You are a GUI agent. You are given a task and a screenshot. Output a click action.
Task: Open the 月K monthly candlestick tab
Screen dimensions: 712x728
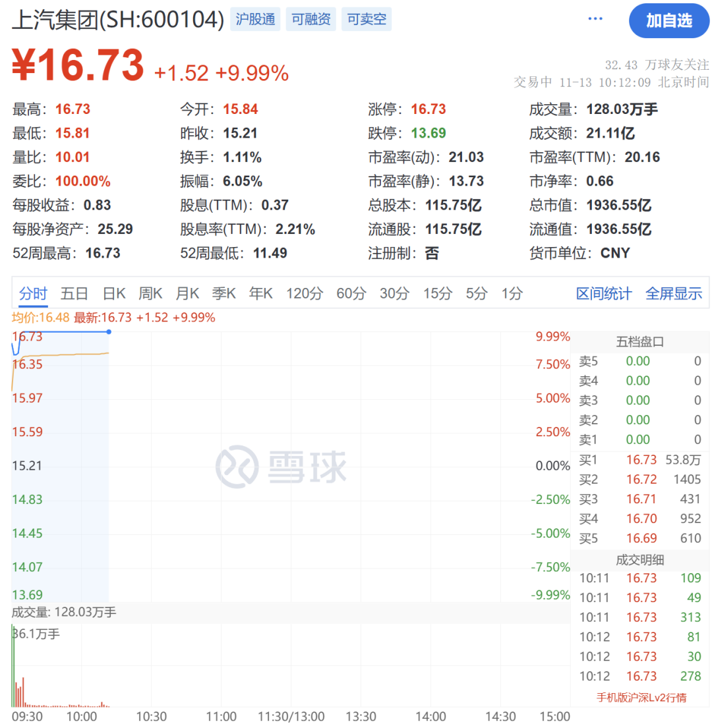pos(187,294)
